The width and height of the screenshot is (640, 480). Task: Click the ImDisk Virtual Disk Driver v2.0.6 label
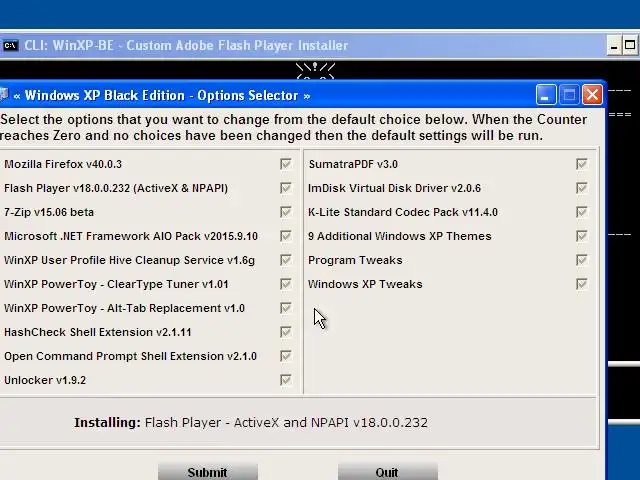394,188
